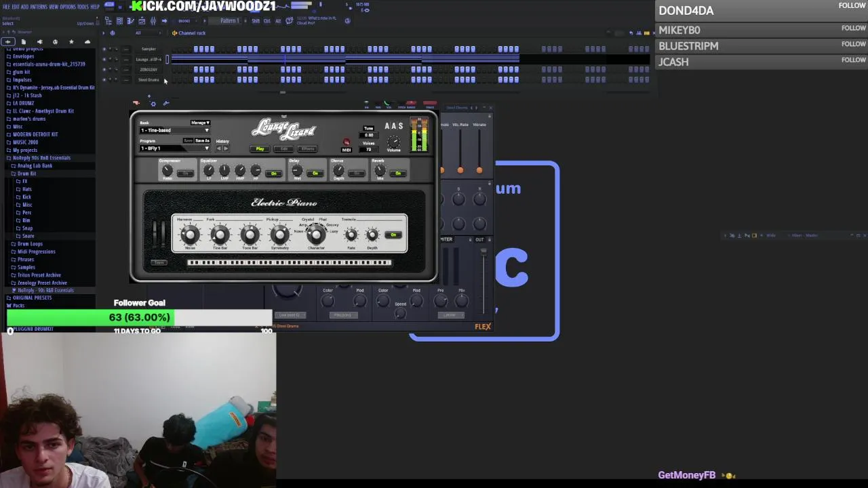The width and height of the screenshot is (868, 488).
Task: Toggle the Chorus On switch
Action: pos(356,173)
